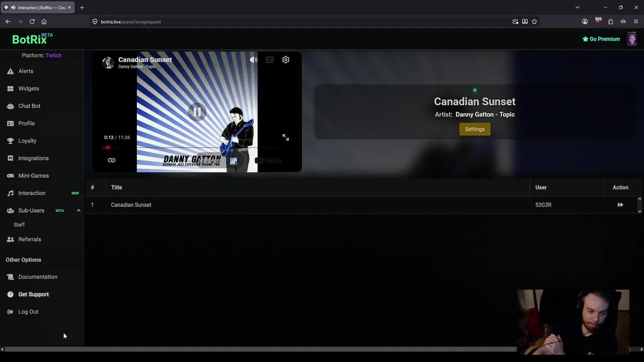This screenshot has width=644, height=362.
Task: Click the botrix.live address bar
Action: pyautogui.click(x=302, y=22)
